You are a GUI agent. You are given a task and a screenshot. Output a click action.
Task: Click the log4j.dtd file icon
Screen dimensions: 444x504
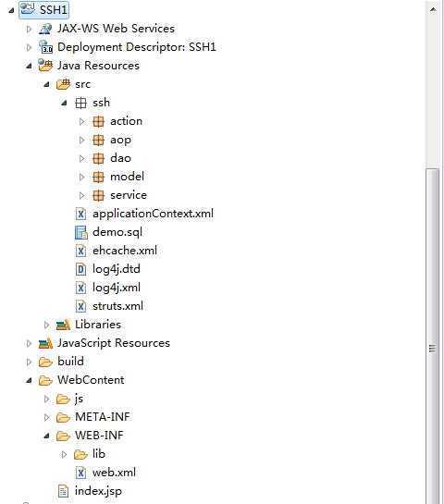(x=80, y=269)
